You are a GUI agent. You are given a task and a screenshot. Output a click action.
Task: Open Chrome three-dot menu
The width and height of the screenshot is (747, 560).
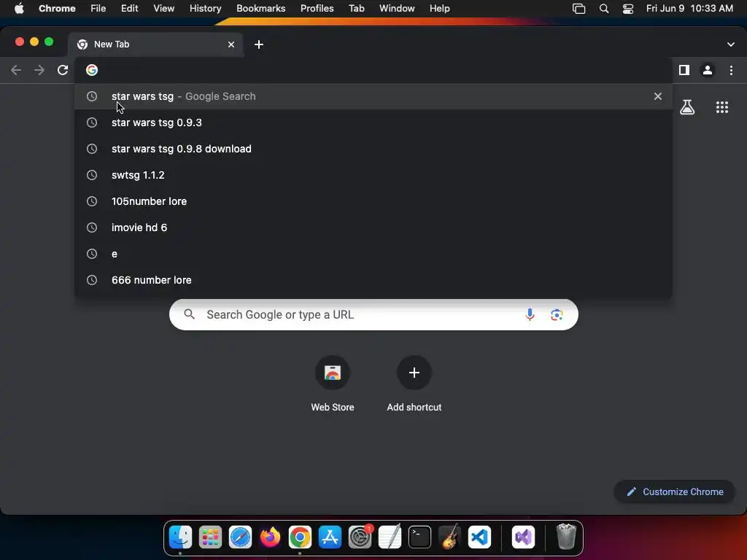(x=731, y=70)
